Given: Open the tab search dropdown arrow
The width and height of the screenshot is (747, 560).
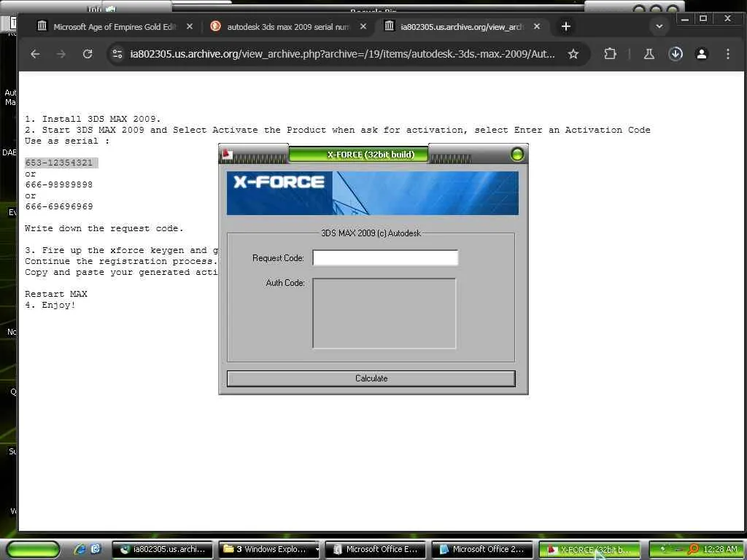Looking at the screenshot, I should tap(659, 27).
